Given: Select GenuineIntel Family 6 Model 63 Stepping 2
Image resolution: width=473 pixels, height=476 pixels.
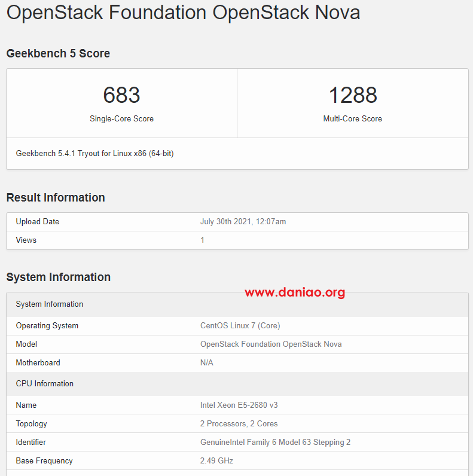Looking at the screenshot, I should 275,443.
